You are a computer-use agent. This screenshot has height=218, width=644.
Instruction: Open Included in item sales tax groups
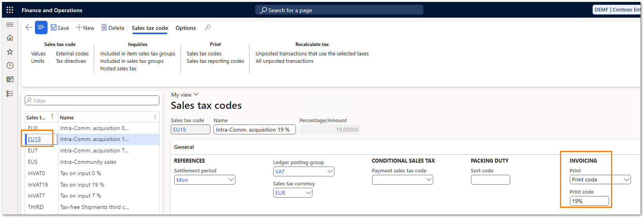(x=138, y=53)
